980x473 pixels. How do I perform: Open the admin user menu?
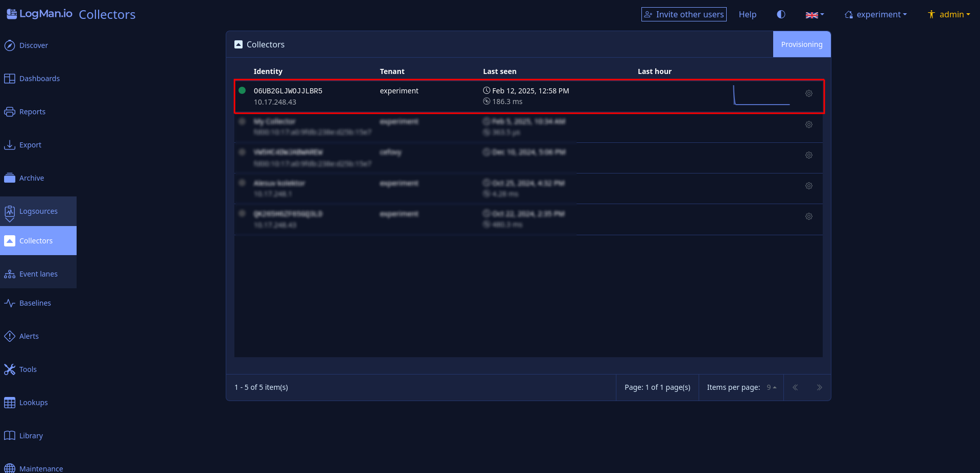pos(949,15)
